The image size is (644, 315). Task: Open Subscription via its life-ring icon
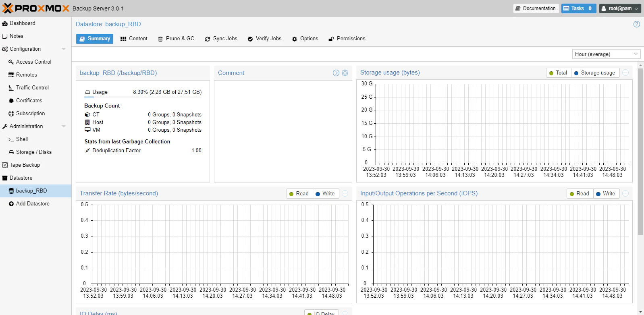point(11,114)
